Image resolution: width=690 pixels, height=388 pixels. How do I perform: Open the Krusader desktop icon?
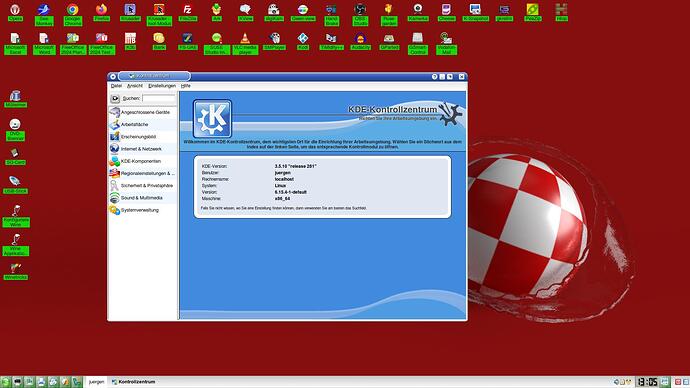click(130, 13)
